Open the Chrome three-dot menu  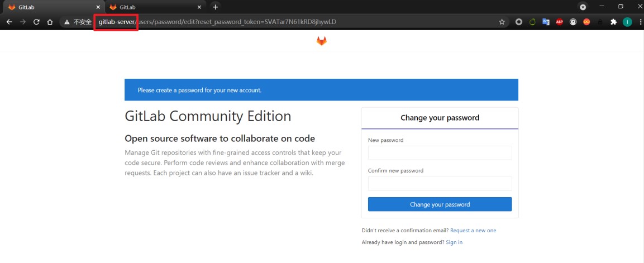[638, 22]
